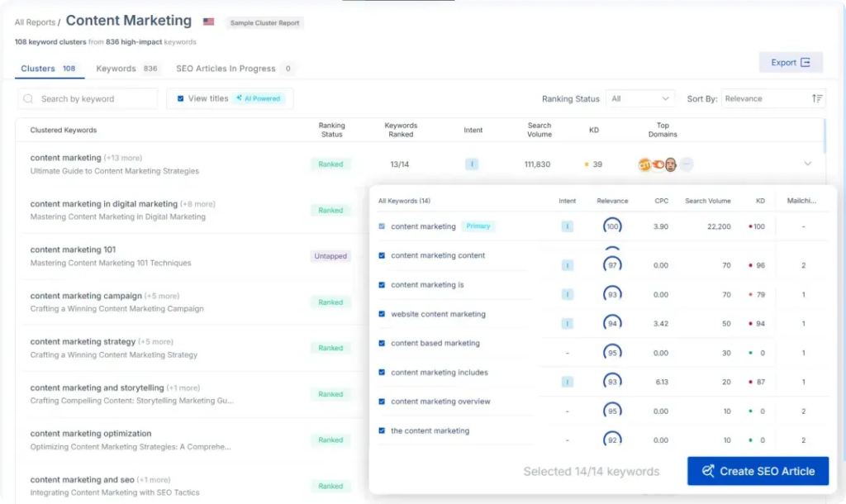846x504 pixels.
Task: Click the first orange top domain icon
Action: point(644,164)
